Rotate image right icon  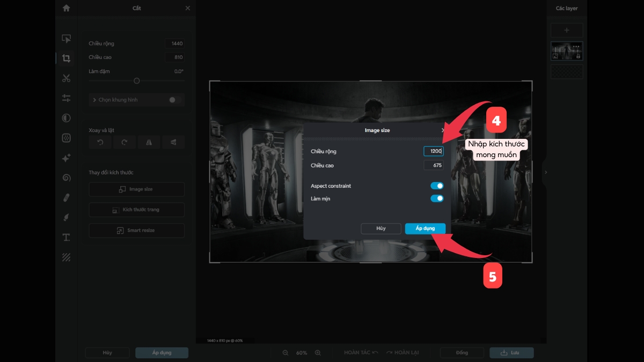coord(125,142)
